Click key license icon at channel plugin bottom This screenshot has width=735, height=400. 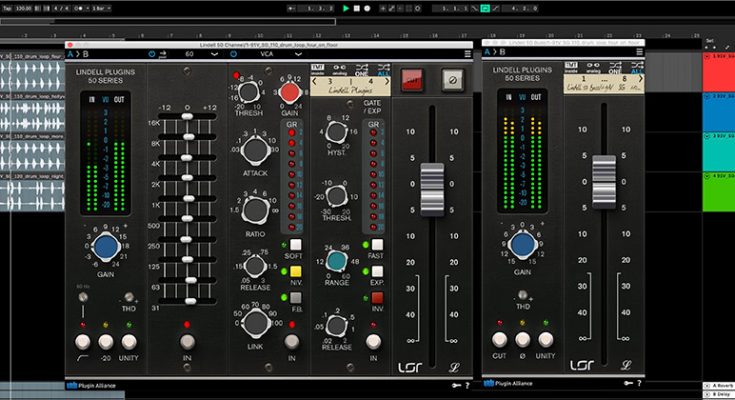(x=455, y=384)
